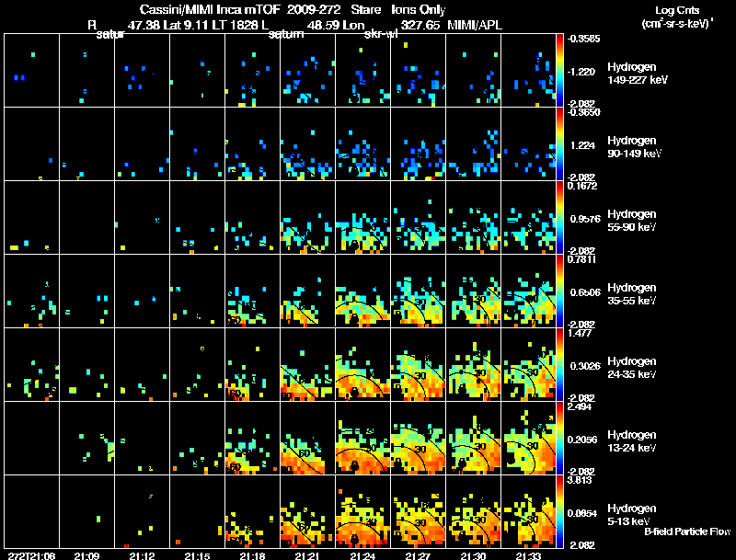The image size is (736, 560).
Task: Click the '0.3026' color scale value
Action: coord(585,366)
